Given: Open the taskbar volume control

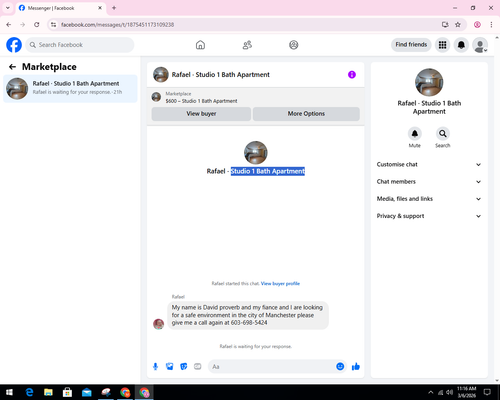Looking at the screenshot, I should [x=450, y=392].
